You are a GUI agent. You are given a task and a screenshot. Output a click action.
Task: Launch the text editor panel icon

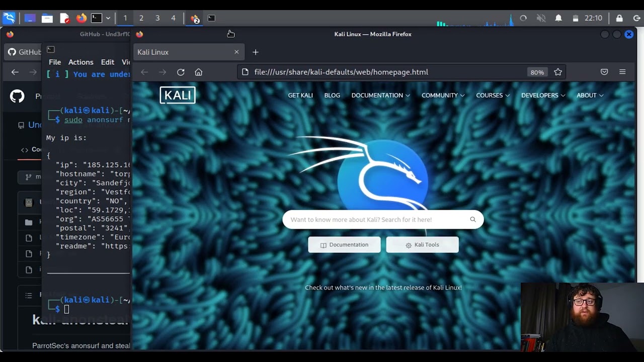coord(64,18)
